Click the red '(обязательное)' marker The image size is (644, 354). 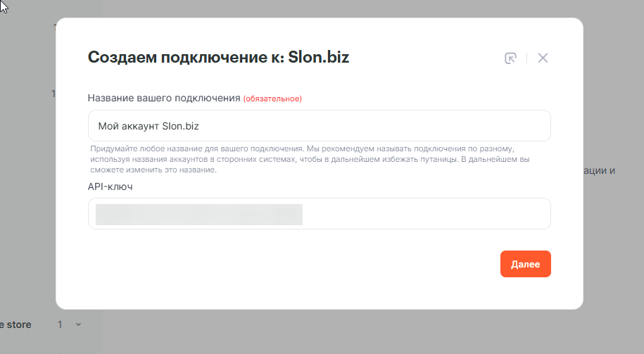[x=272, y=99]
